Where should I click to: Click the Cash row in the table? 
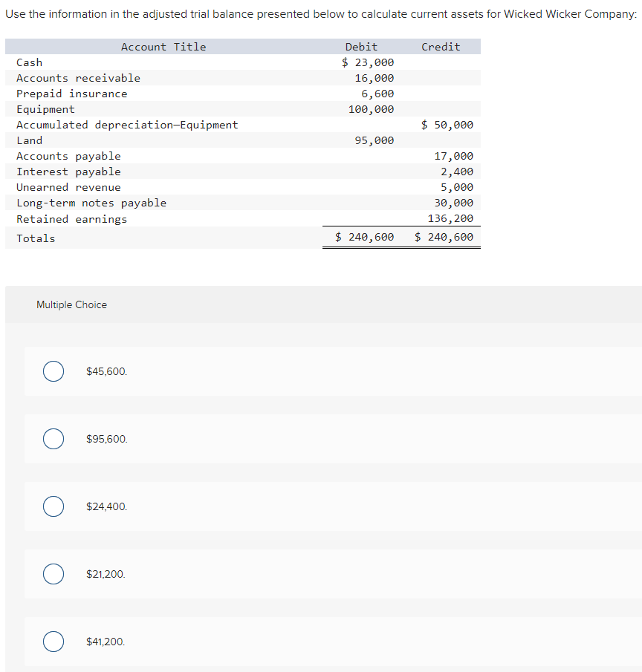[x=29, y=62]
